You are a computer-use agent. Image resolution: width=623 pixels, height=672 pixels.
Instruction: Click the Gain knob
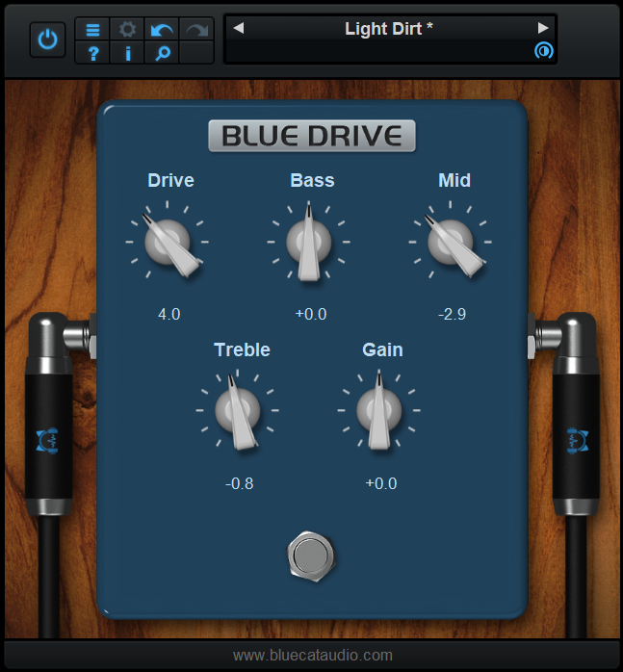379,410
